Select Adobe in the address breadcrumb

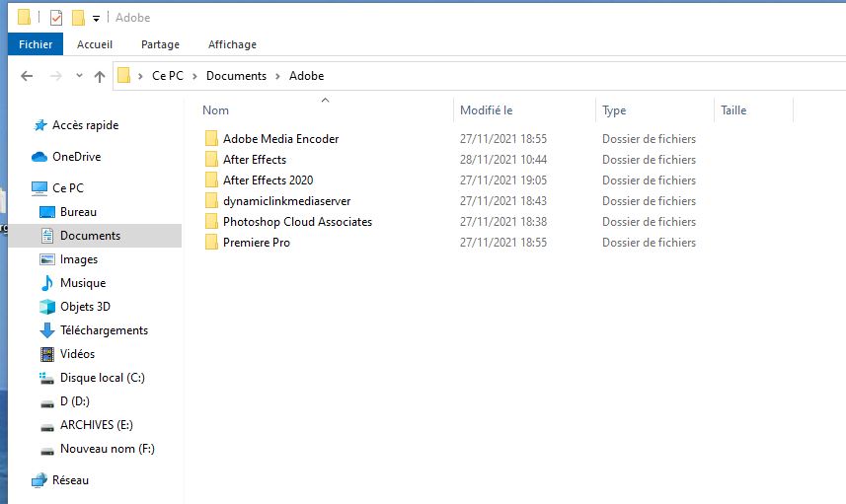(306, 76)
